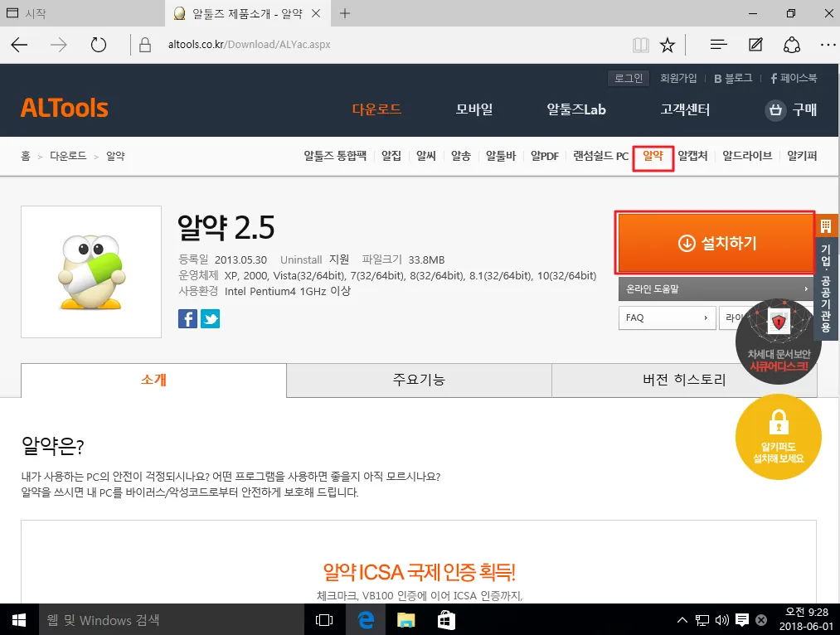Open Windows Store from taskbar

[446, 620]
